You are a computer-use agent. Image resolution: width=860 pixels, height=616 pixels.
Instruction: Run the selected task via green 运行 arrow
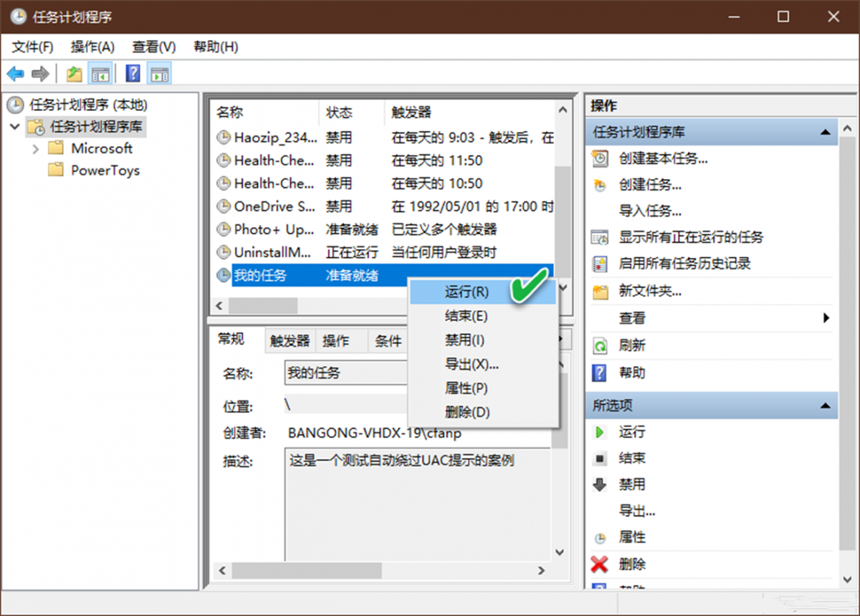pyautogui.click(x=600, y=431)
